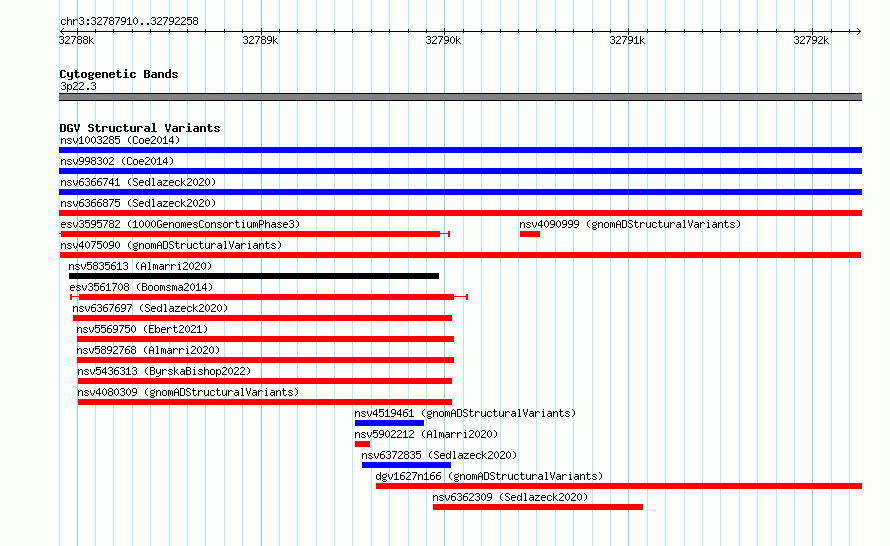
Task: Open the nsv6366875 (Sedlazeck2020) label
Action: pos(138,203)
